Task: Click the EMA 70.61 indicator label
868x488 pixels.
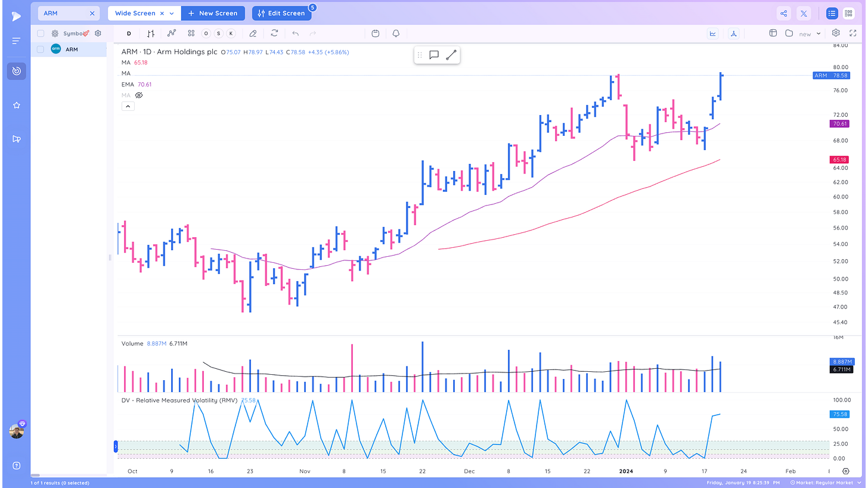Action: (137, 85)
